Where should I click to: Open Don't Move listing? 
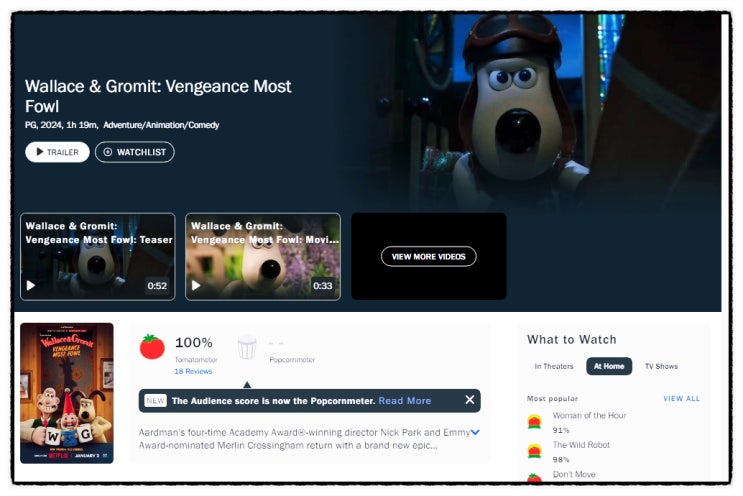point(574,474)
